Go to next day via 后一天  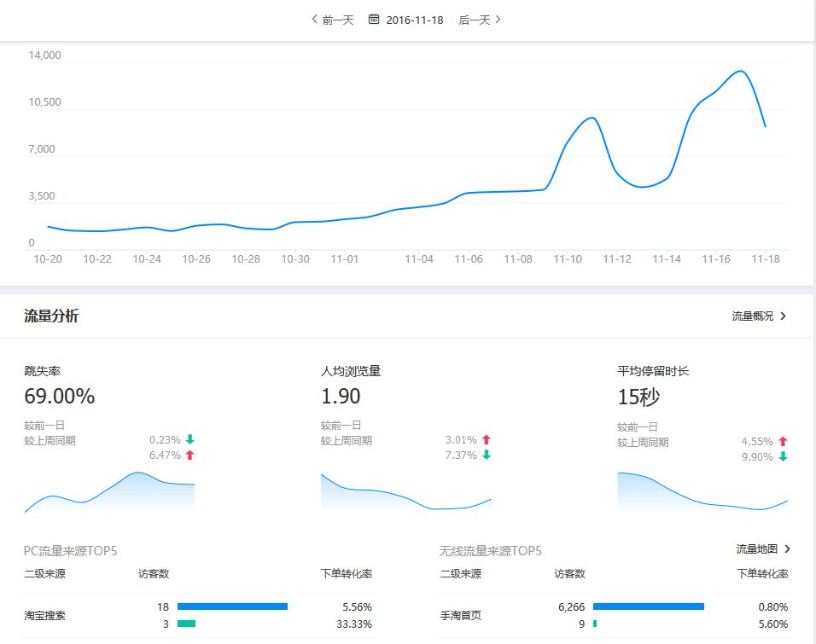(480, 20)
